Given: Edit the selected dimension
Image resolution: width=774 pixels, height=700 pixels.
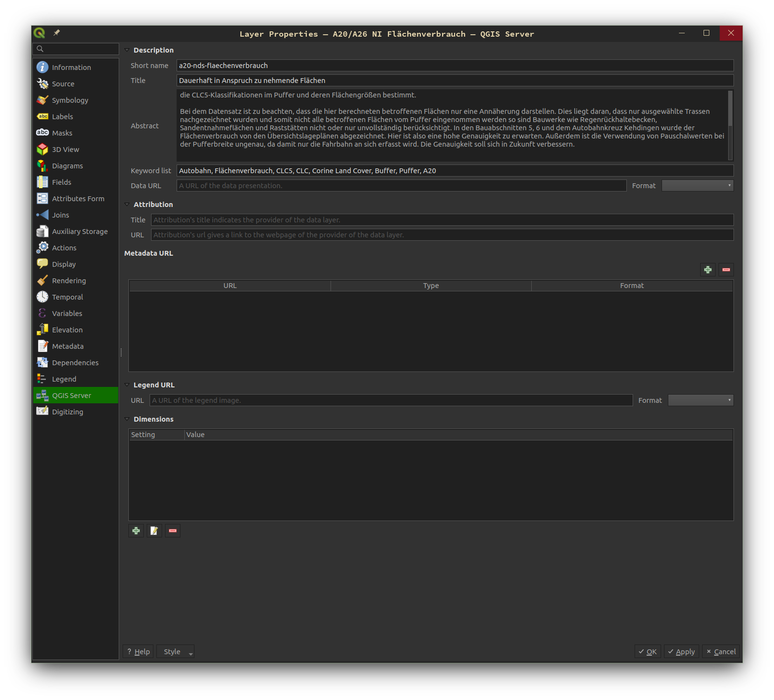Looking at the screenshot, I should pyautogui.click(x=154, y=531).
